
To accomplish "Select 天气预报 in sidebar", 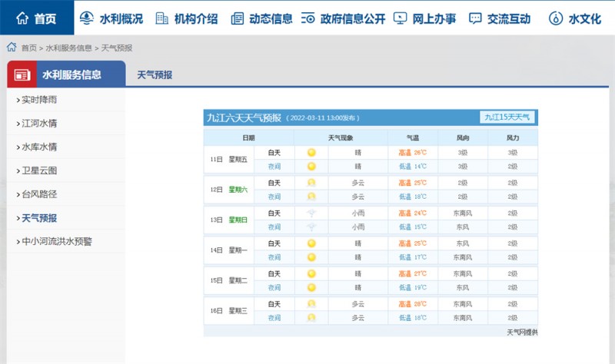I will (x=39, y=218).
